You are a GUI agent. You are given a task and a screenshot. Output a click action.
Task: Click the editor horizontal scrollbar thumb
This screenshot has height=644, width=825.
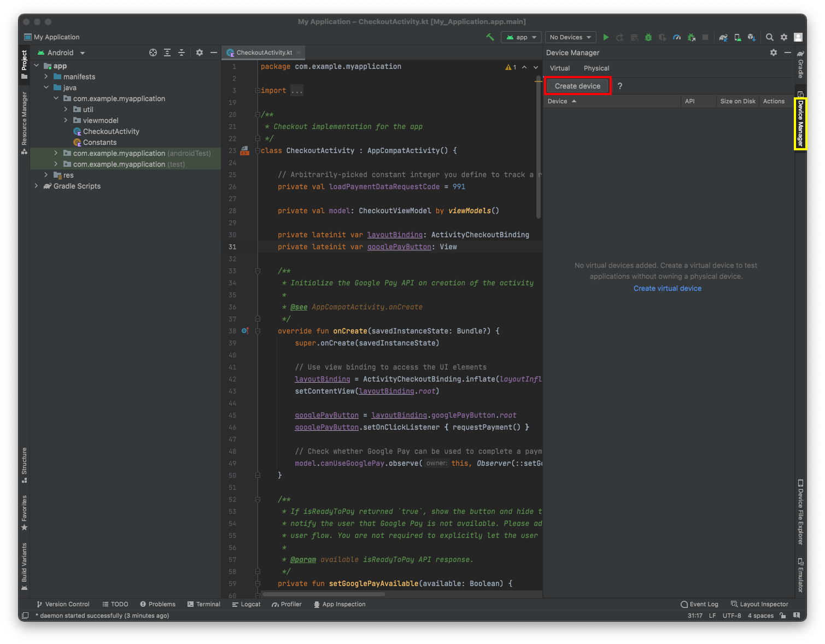(x=324, y=594)
